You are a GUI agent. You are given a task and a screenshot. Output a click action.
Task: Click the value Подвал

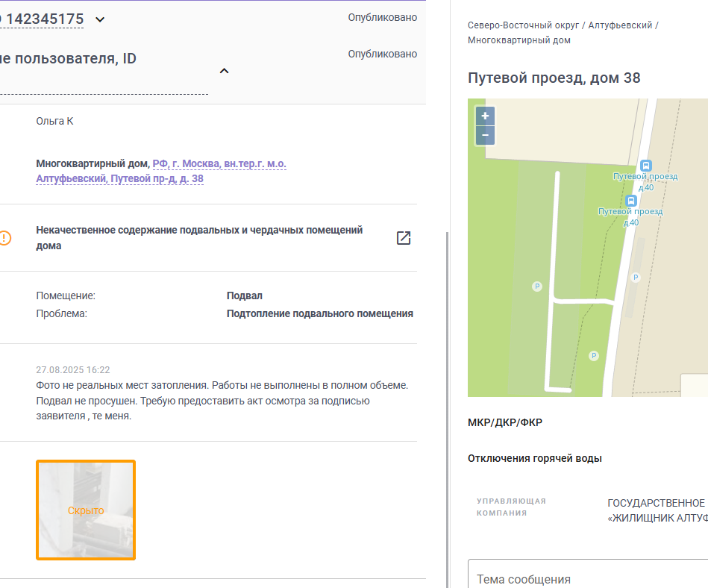(x=244, y=295)
